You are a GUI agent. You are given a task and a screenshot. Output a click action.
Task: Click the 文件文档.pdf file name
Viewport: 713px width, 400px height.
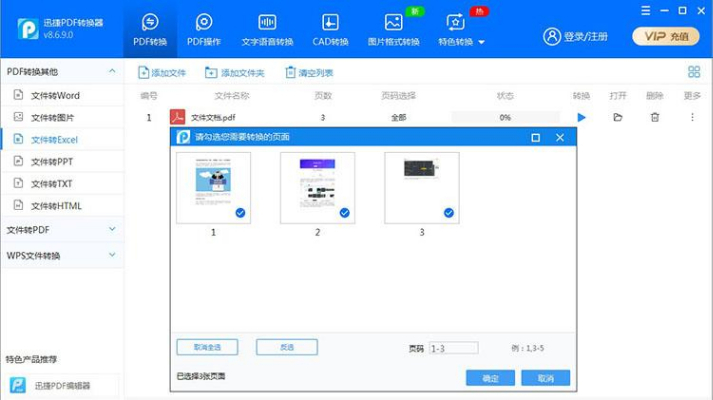[x=213, y=118]
